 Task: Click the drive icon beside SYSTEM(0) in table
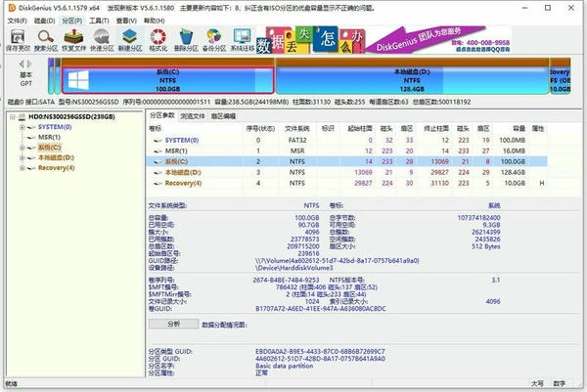(x=158, y=141)
